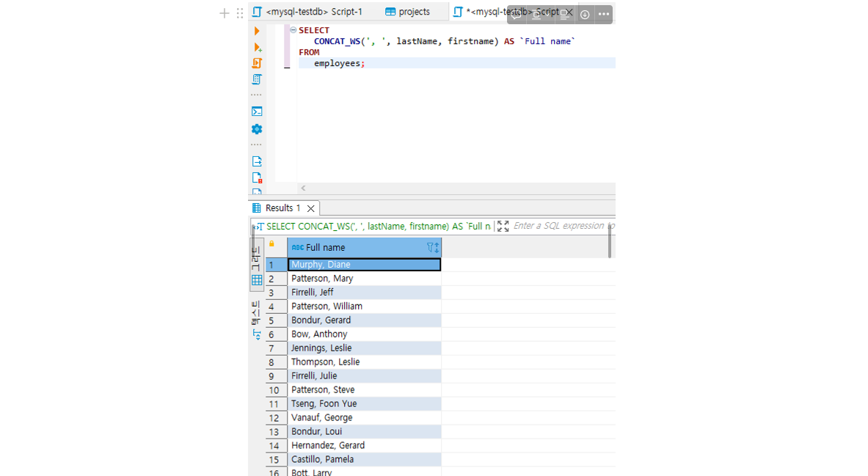Execute SQL in new tab icon

pos(258,48)
